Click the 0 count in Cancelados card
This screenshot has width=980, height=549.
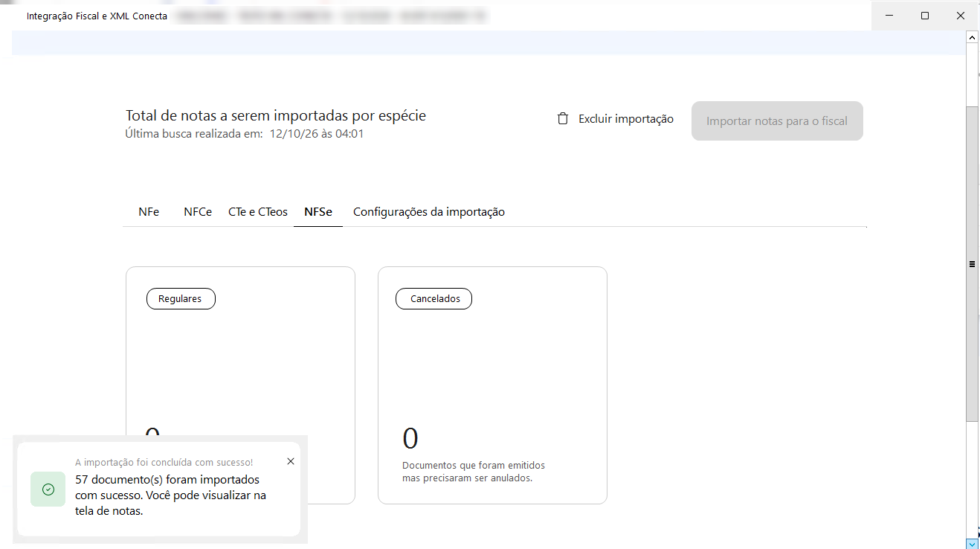click(x=410, y=439)
